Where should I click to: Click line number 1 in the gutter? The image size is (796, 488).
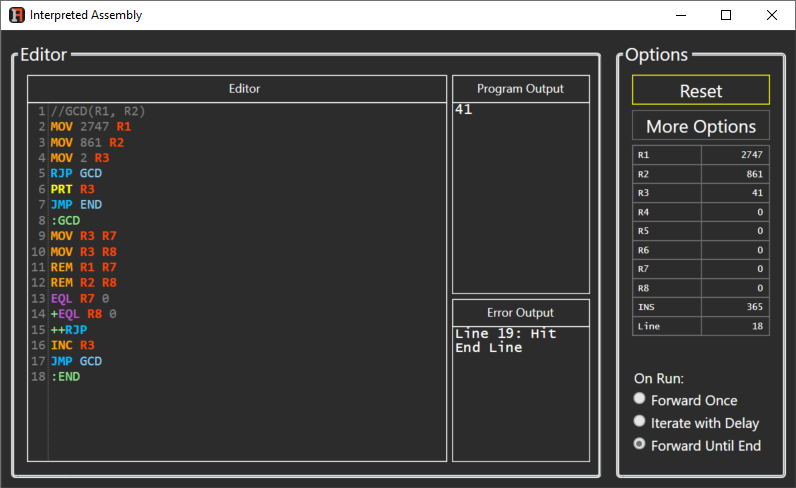click(42, 111)
